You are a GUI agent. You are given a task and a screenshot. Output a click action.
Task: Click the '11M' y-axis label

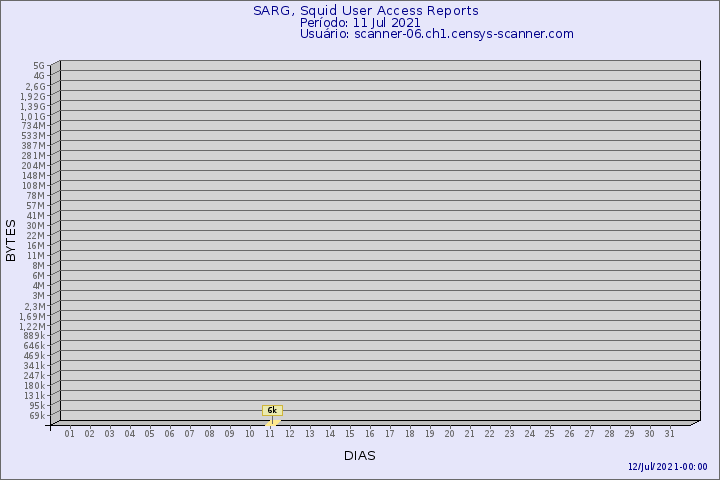[36, 256]
